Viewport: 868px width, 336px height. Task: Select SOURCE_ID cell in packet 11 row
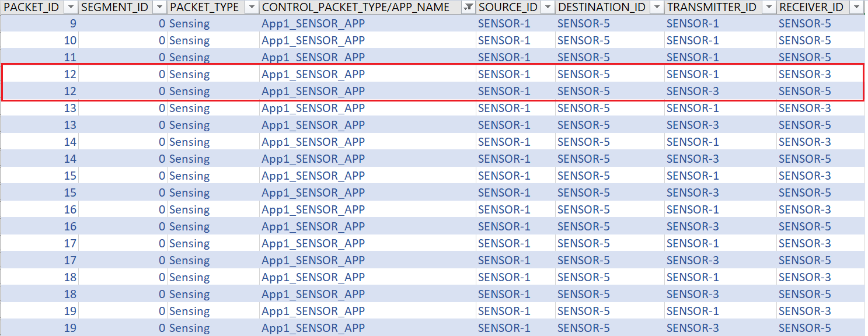504,58
